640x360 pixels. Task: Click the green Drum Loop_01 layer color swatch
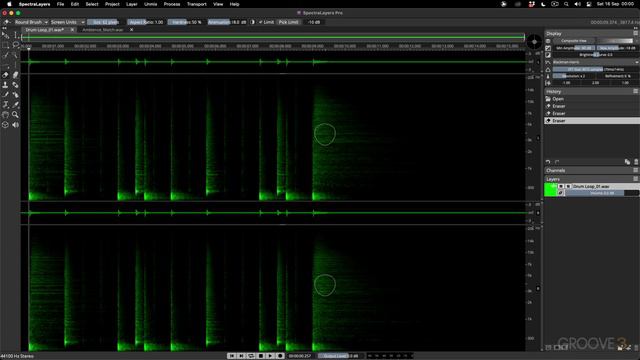coord(551,190)
